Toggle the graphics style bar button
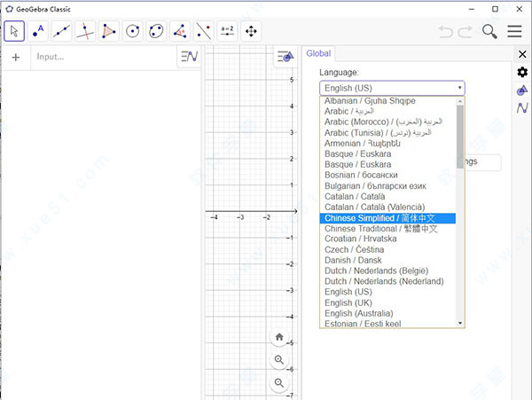 pos(284,56)
